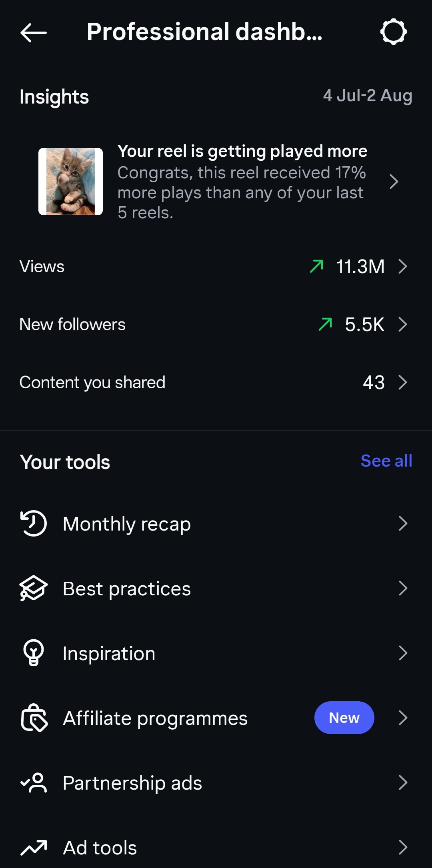
Task: Open reel insight chevron arrow
Action: tap(394, 182)
